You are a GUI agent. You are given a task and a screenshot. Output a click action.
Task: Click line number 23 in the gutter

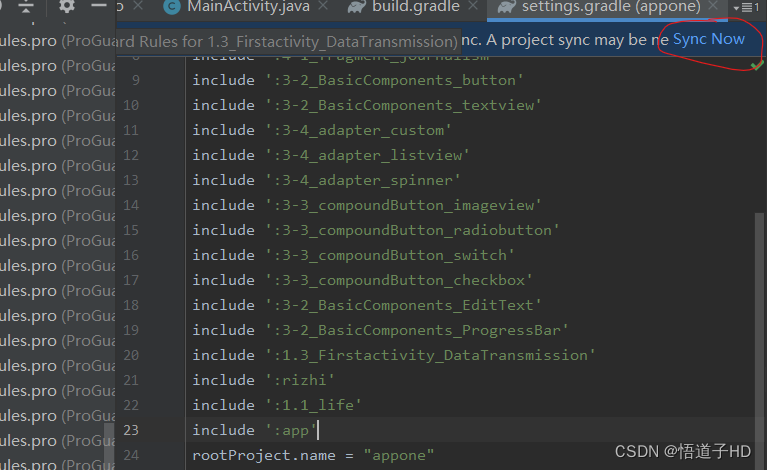pos(131,430)
